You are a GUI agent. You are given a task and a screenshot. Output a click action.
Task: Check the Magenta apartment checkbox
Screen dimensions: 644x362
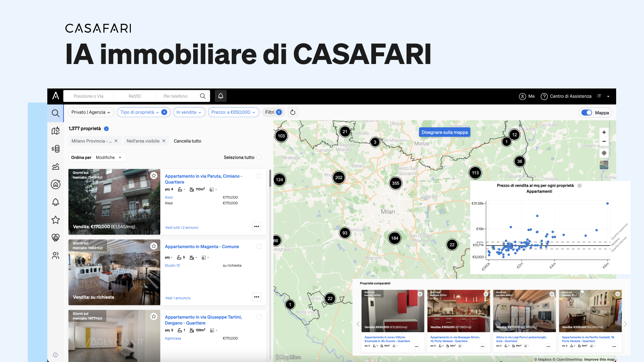(x=259, y=246)
